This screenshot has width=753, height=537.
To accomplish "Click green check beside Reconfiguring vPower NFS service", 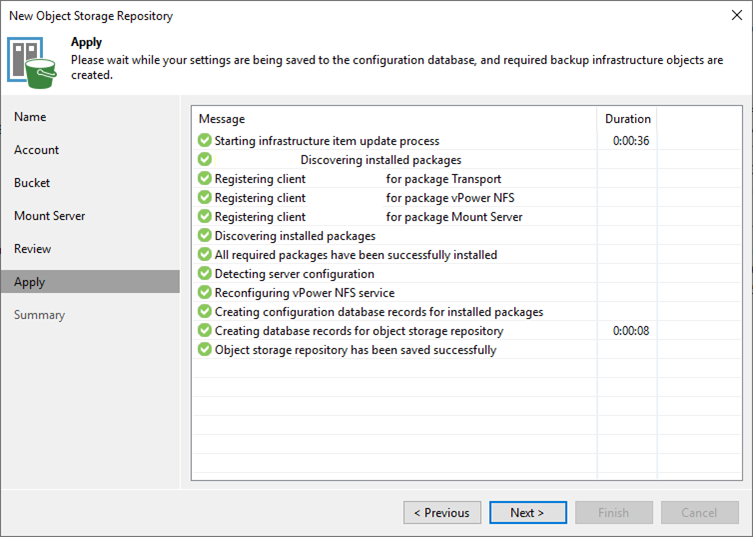I will (x=205, y=293).
